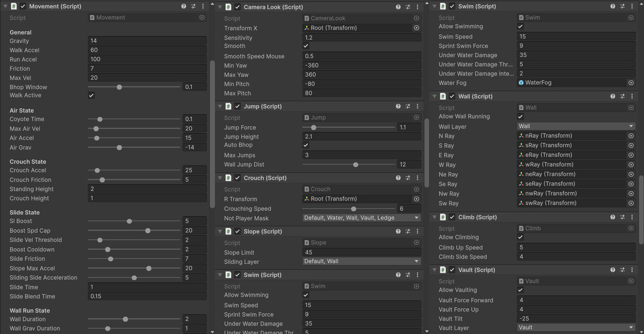Collapse the Climb script foldout
This screenshot has height=334, width=644.
coord(435,217)
